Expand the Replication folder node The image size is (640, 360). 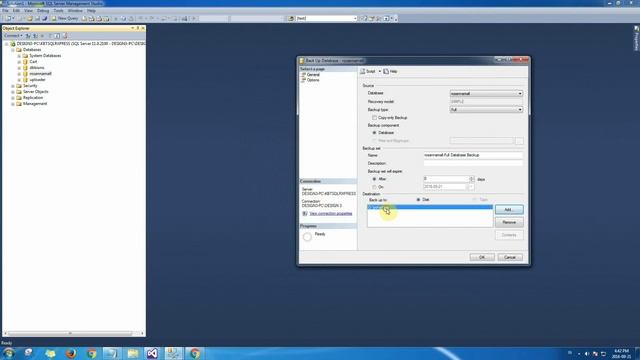pos(13,98)
